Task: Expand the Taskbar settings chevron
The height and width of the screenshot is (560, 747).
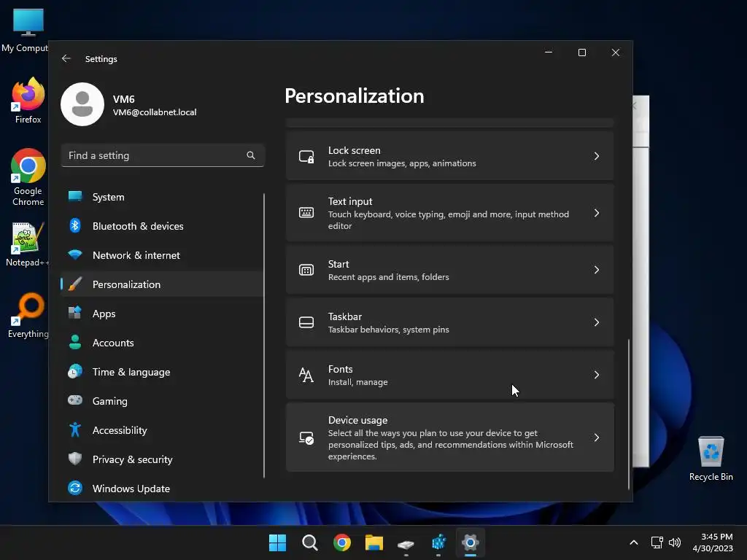Action: [x=597, y=322]
